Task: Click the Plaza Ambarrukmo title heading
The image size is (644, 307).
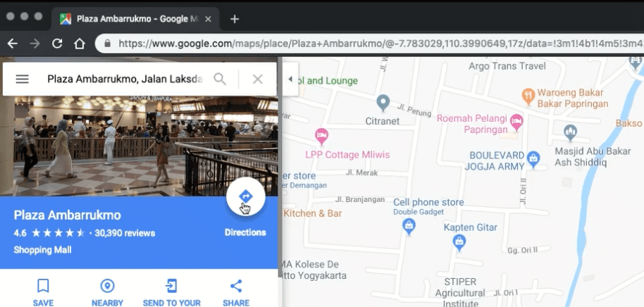Action: coord(68,215)
